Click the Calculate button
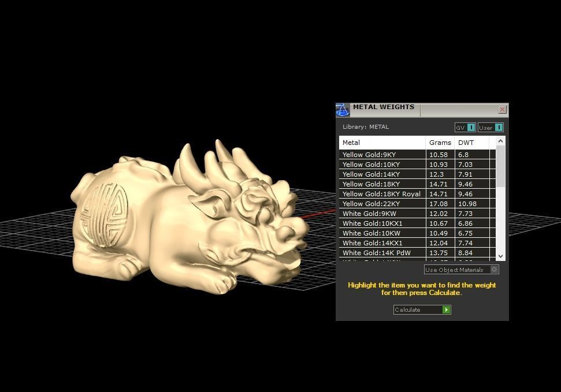 [422, 310]
